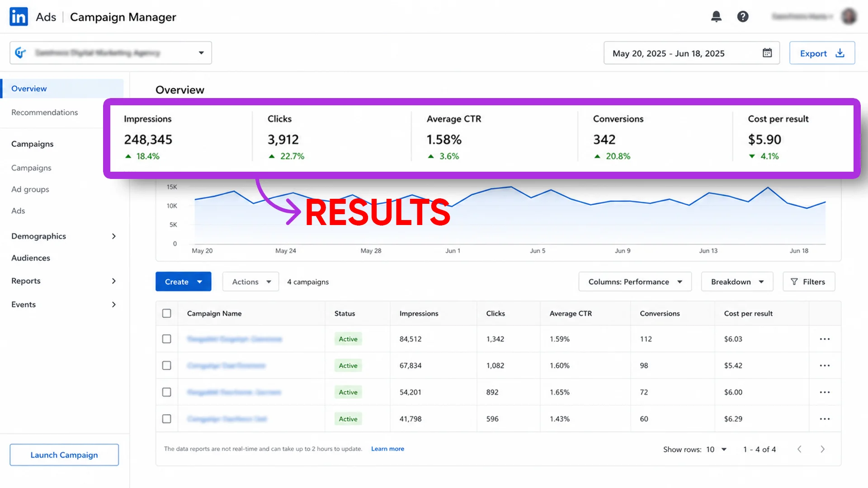Image resolution: width=868 pixels, height=488 pixels.
Task: Open the account selector dropdown
Action: (111, 53)
